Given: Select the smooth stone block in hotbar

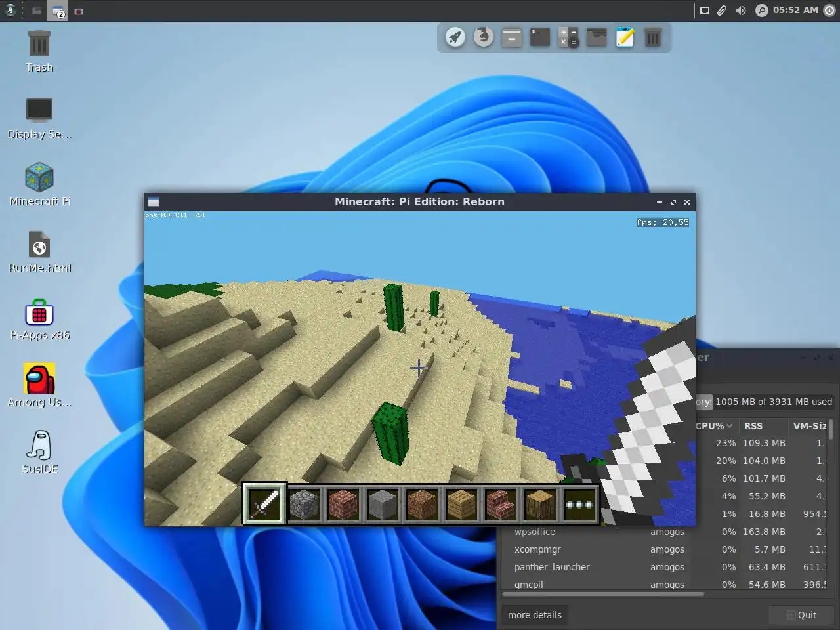Looking at the screenshot, I should click(383, 504).
